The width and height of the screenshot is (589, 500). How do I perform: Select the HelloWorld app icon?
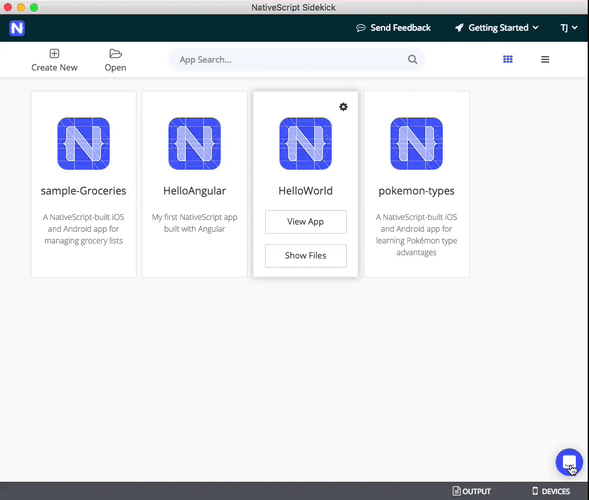pos(305,144)
